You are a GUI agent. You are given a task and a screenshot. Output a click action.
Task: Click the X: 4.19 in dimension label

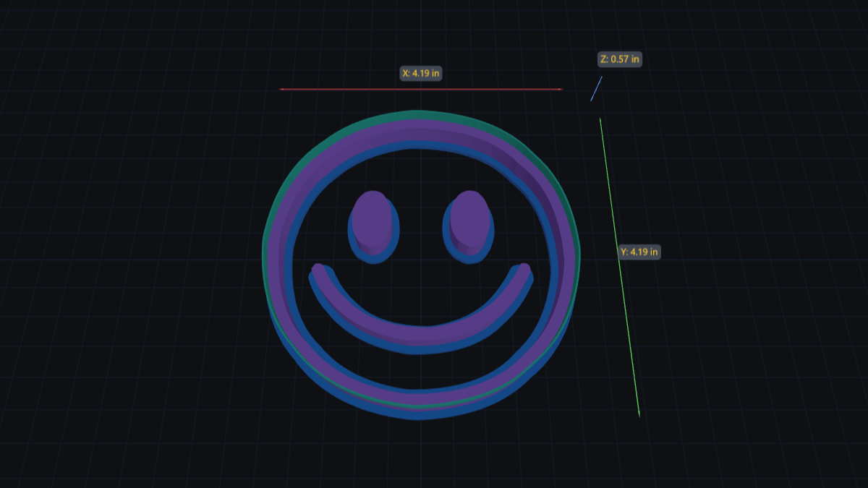coord(422,73)
